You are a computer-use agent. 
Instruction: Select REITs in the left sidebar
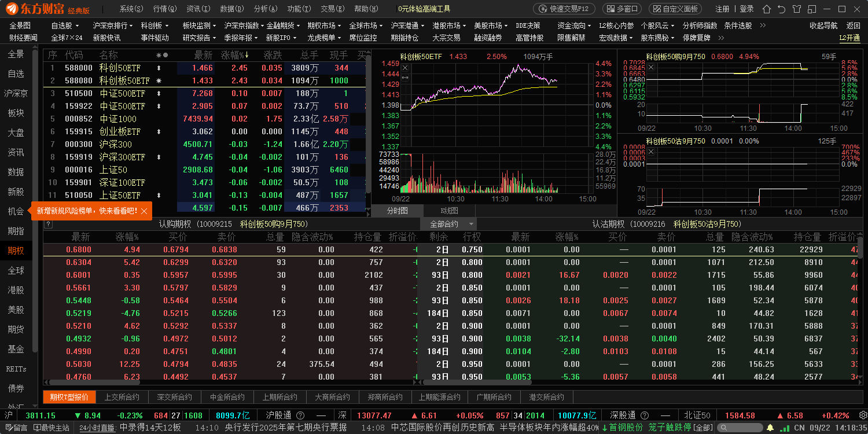coord(16,369)
